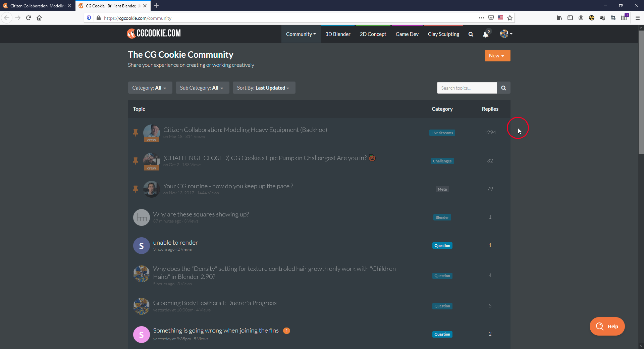644x349 pixels.
Task: Click the orange unread badge on fins topic
Action: click(x=286, y=331)
